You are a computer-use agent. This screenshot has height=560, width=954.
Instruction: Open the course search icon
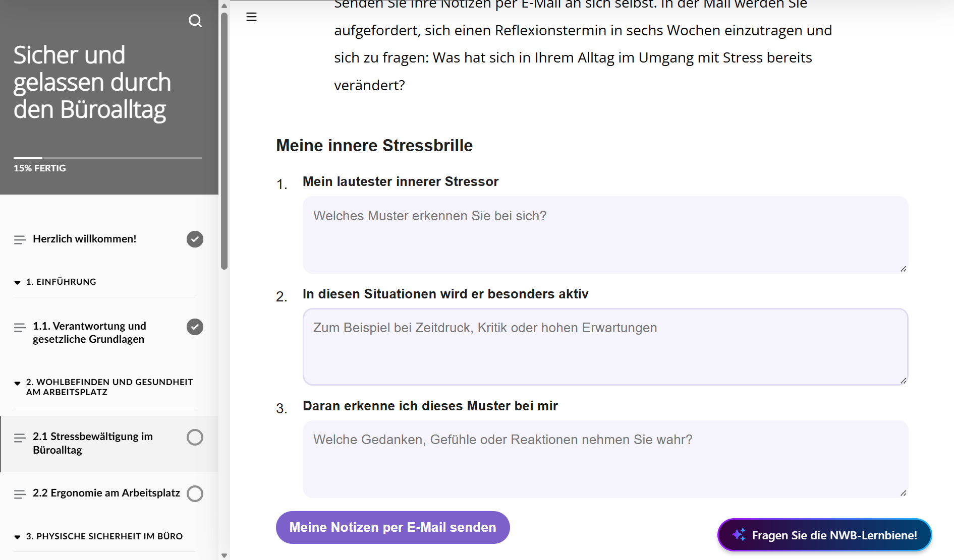pos(195,21)
